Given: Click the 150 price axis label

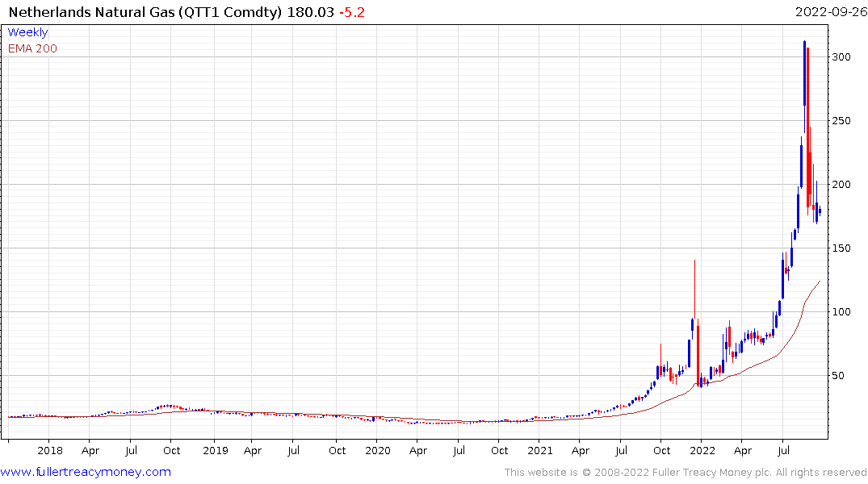Looking at the screenshot, I should 841,248.
